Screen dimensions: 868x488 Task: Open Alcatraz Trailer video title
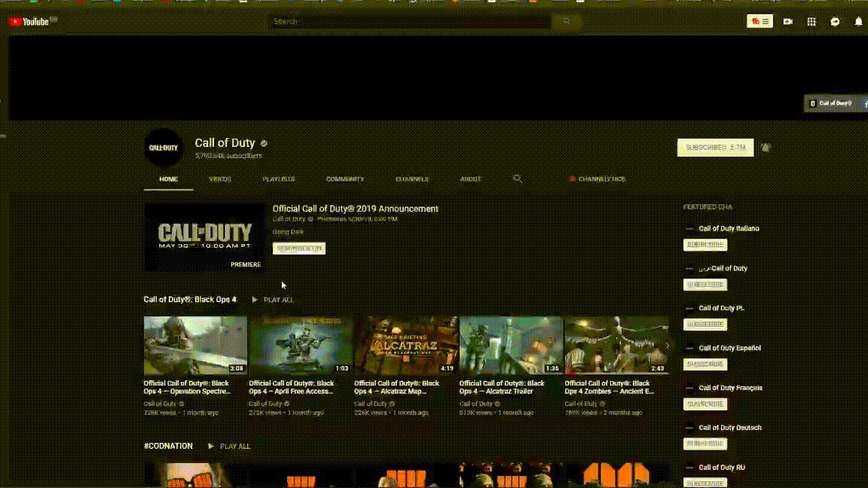pyautogui.click(x=502, y=387)
